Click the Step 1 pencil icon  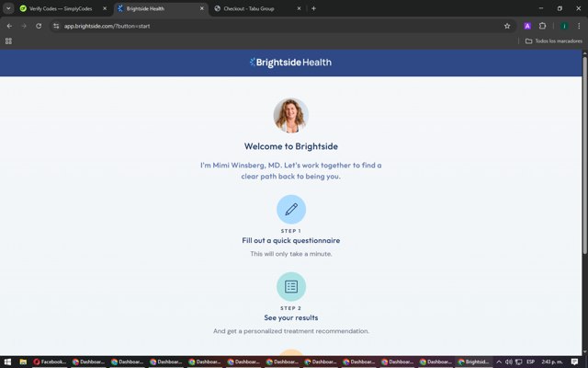[x=291, y=209]
